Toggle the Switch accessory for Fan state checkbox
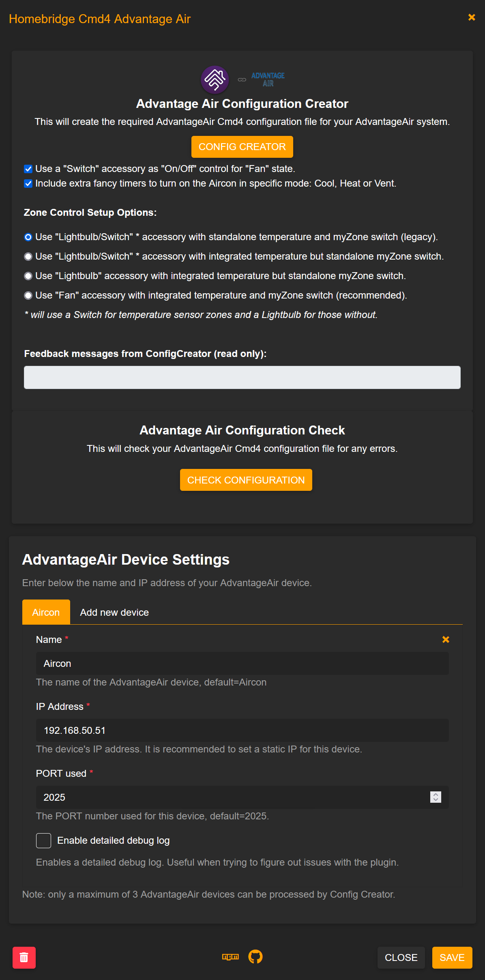The width and height of the screenshot is (485, 980). point(28,169)
